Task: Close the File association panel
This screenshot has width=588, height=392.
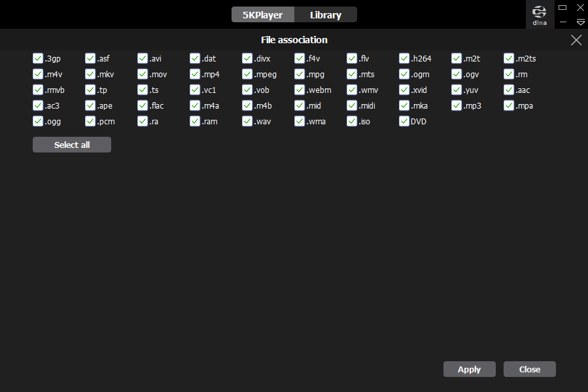Action: click(576, 40)
